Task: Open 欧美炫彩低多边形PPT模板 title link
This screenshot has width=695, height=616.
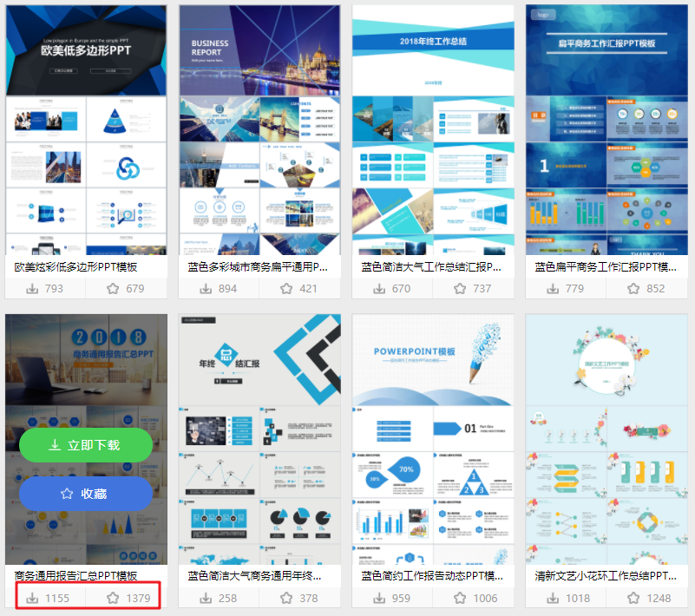Action: tap(75, 266)
